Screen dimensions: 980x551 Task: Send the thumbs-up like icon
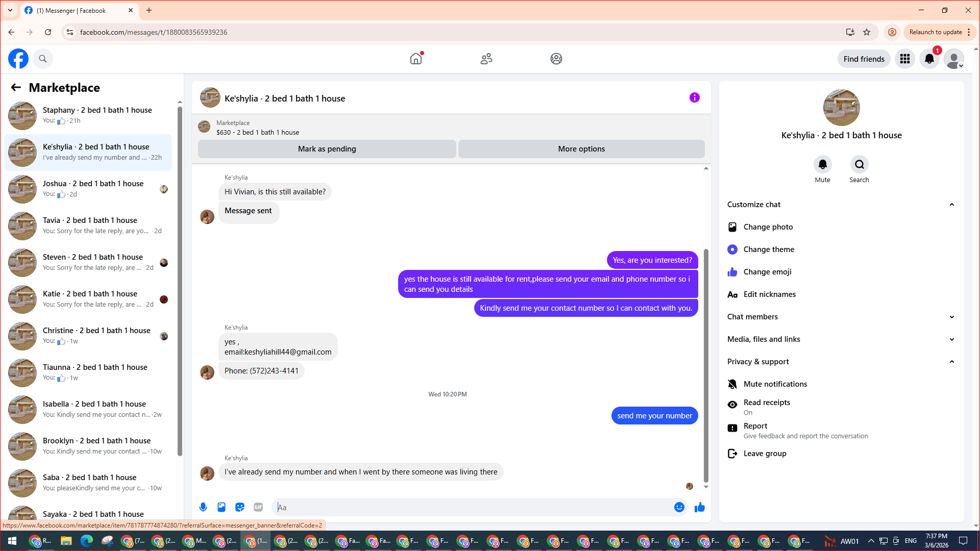pos(699,507)
